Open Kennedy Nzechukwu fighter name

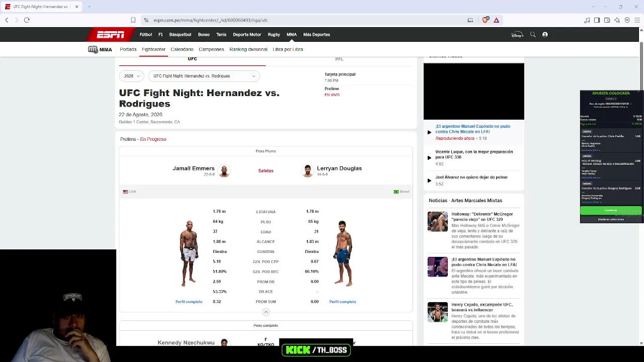(x=186, y=342)
